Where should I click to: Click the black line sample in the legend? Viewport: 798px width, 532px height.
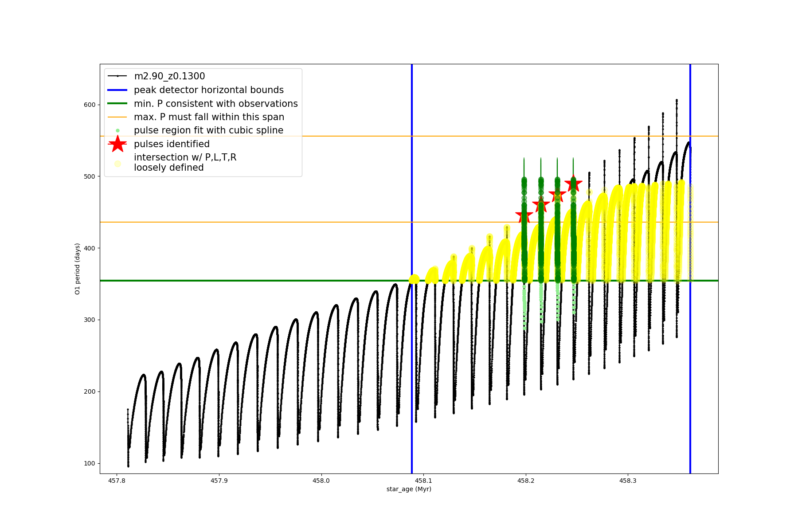117,76
